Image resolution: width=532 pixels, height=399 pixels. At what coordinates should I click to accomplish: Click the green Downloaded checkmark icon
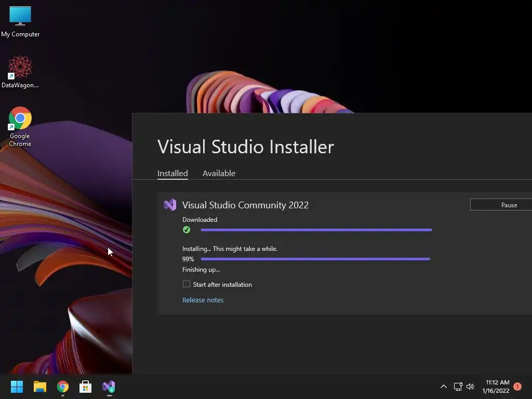tap(187, 230)
